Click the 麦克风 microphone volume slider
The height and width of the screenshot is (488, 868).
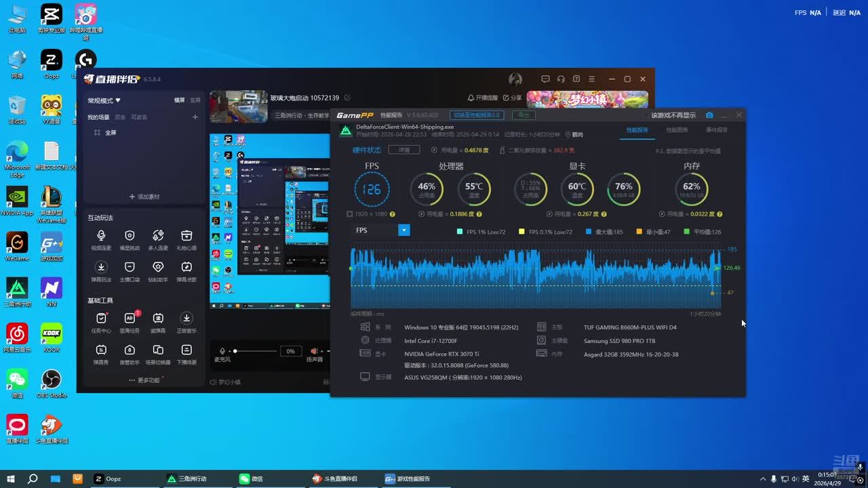255,351
